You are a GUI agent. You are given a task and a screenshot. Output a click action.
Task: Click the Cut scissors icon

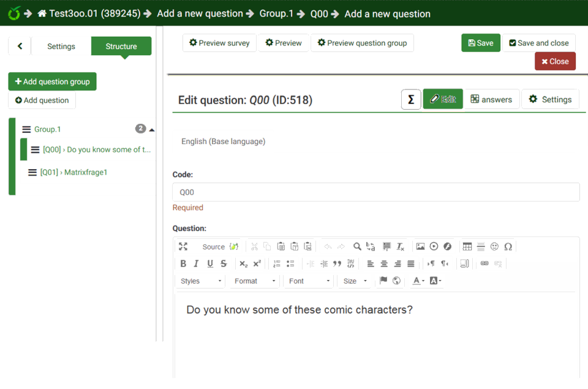[255, 246]
